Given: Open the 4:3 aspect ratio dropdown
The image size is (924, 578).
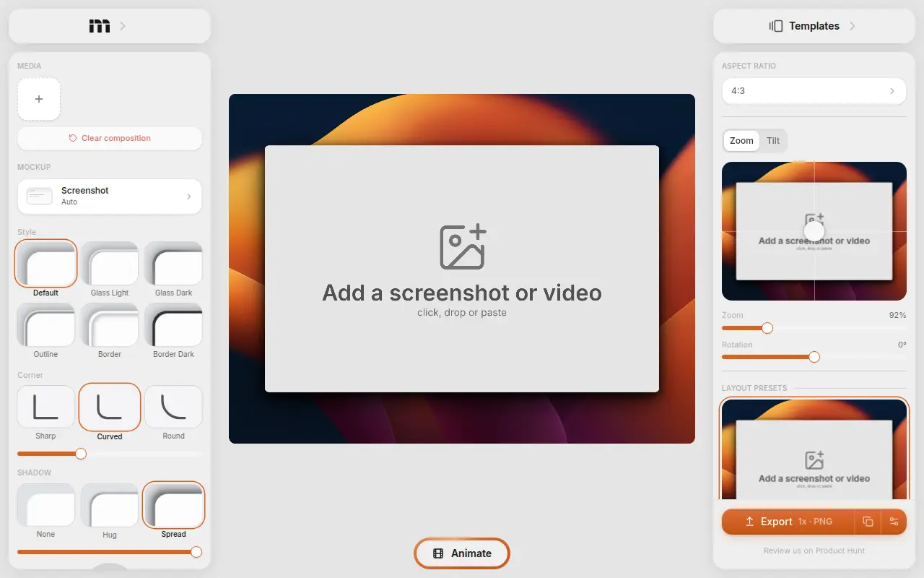Looking at the screenshot, I should pyautogui.click(x=814, y=91).
